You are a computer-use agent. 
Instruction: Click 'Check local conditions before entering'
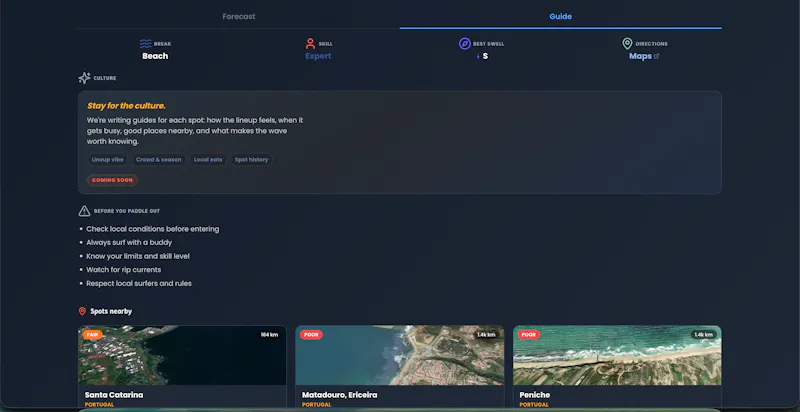point(153,229)
